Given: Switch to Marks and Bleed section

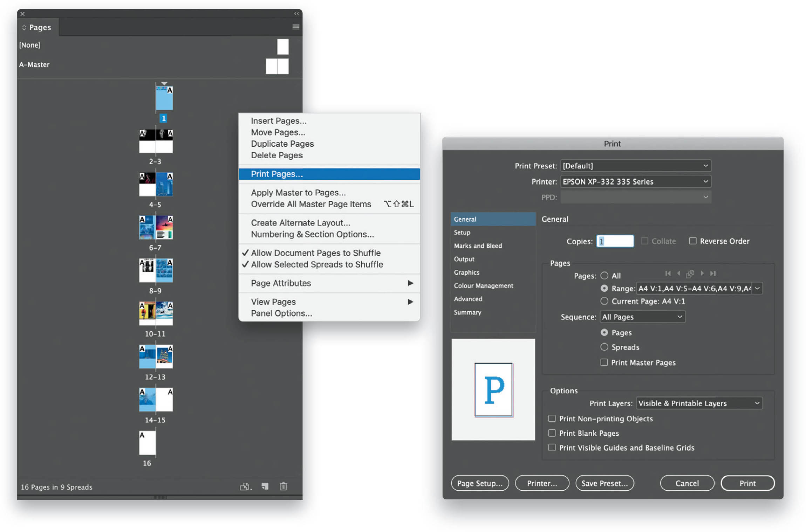Looking at the screenshot, I should coord(493,246).
